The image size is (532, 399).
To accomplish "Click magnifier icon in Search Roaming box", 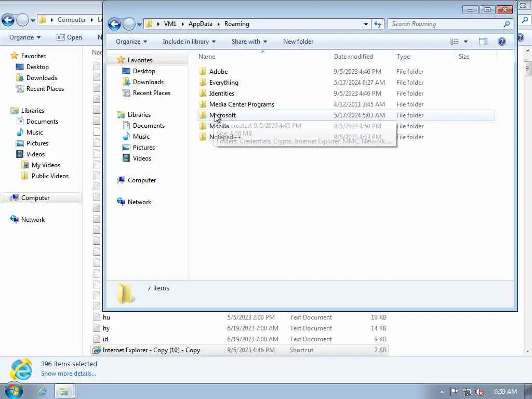I will coord(507,24).
